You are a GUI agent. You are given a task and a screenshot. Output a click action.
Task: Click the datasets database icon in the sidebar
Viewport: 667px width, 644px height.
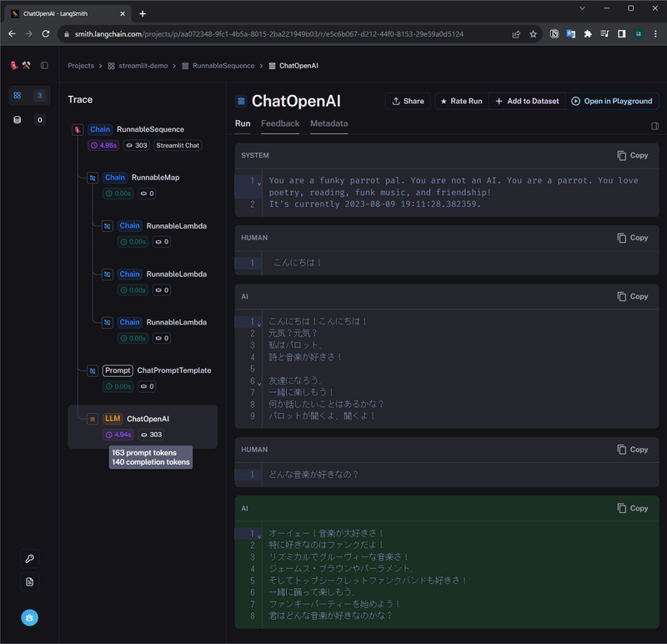[17, 119]
